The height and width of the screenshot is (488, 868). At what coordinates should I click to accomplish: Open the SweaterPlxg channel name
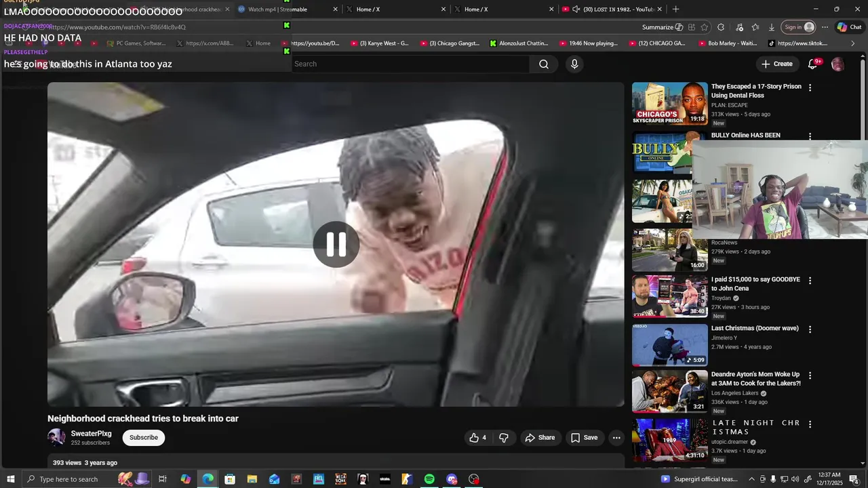pyautogui.click(x=91, y=434)
